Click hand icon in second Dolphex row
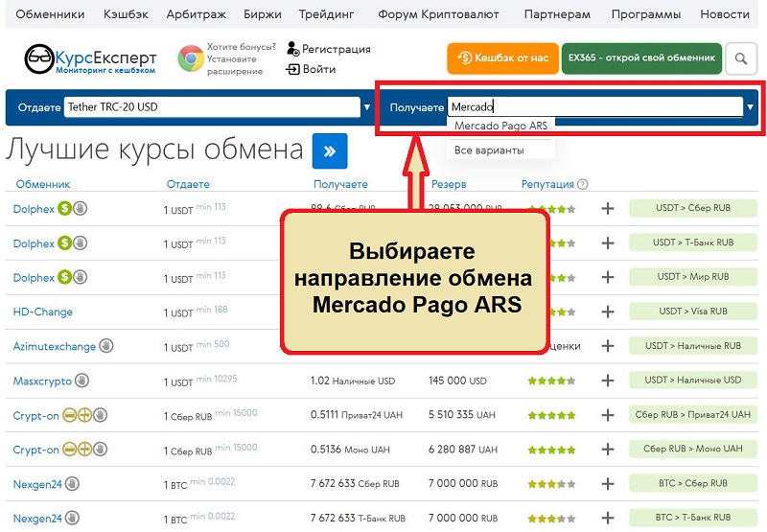 pos(81,243)
